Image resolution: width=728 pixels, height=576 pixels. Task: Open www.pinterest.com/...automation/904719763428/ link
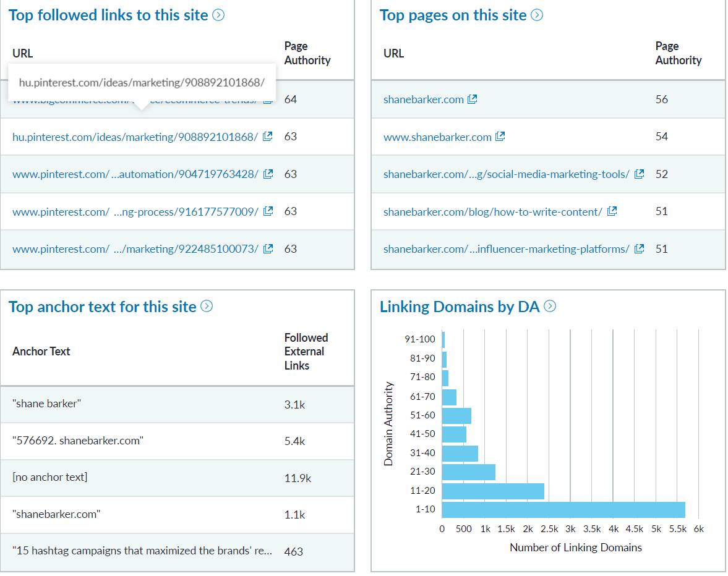click(135, 174)
